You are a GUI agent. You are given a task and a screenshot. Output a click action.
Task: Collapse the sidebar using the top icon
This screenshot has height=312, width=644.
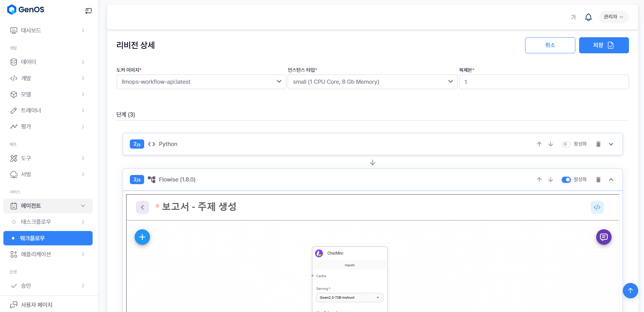click(88, 11)
